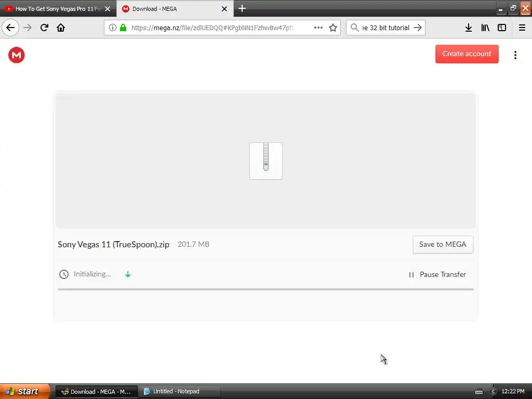Open the Library bookmarks icon
Image resolution: width=532 pixels, height=399 pixels.
[485, 28]
